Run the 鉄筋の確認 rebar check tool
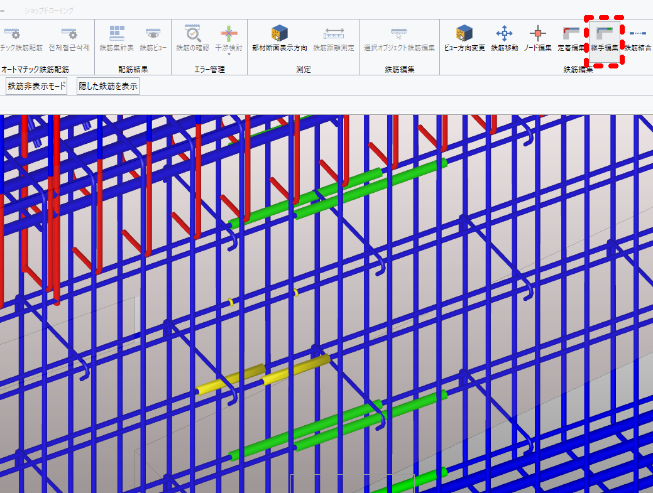The image size is (653, 493). tap(192, 38)
